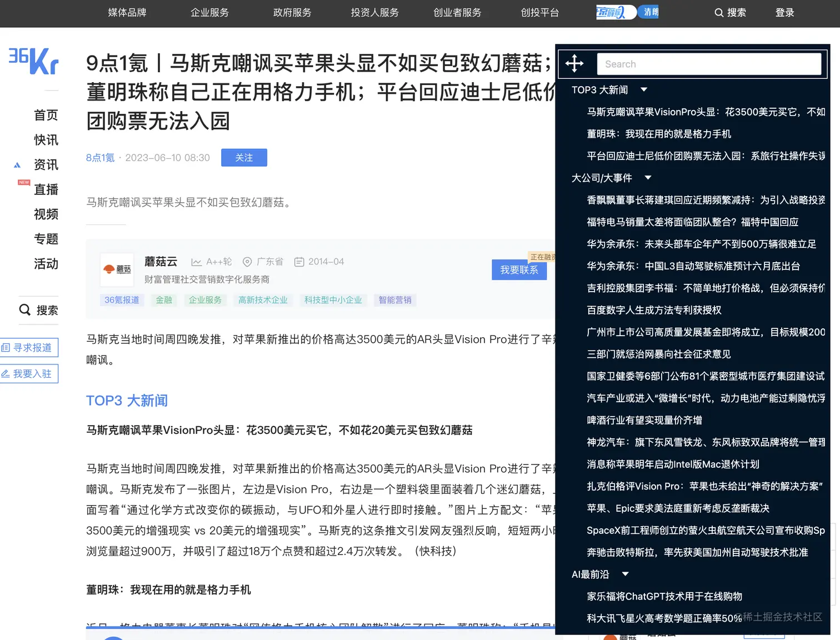Click the 高新技术企业 tag

pos(263,300)
